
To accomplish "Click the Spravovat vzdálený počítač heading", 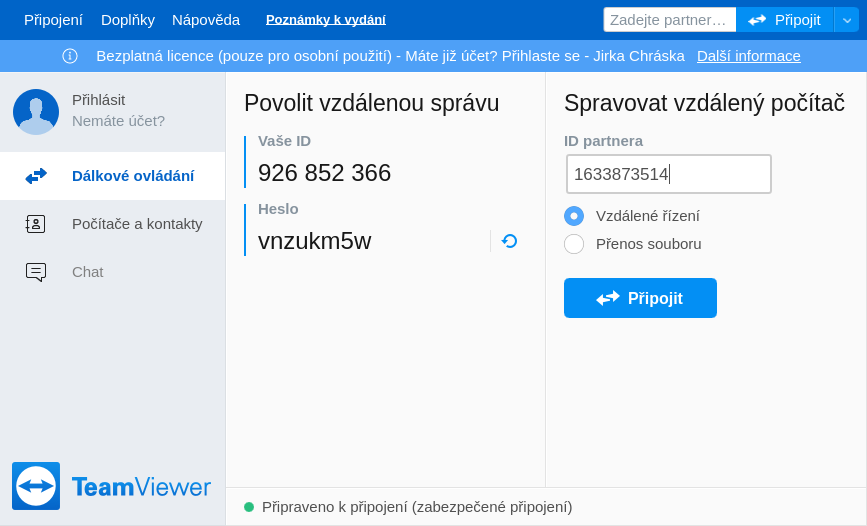I will [704, 103].
